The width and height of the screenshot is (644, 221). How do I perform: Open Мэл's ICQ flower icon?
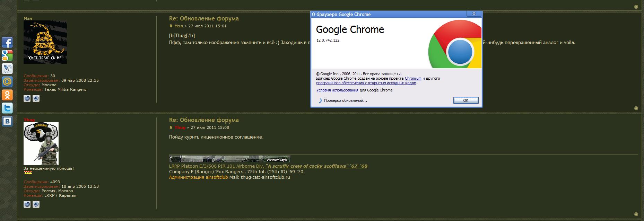click(36, 98)
